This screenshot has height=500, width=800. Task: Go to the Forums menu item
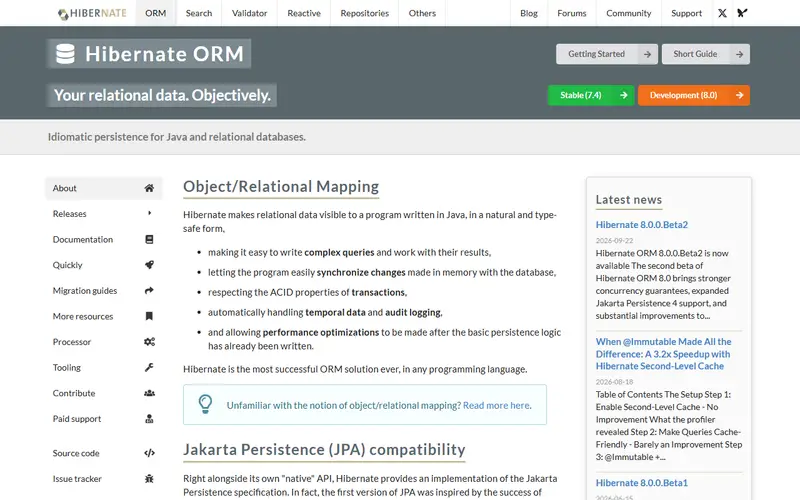click(x=572, y=13)
